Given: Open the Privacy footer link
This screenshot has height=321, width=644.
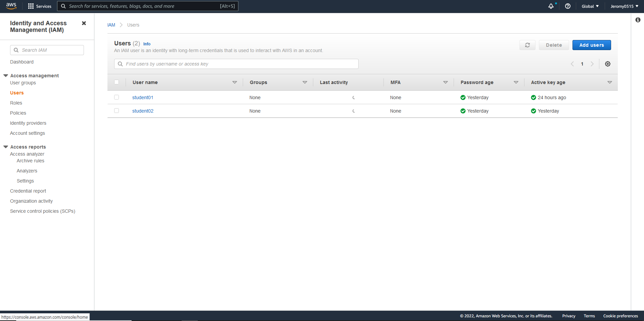Looking at the screenshot, I should [x=569, y=316].
